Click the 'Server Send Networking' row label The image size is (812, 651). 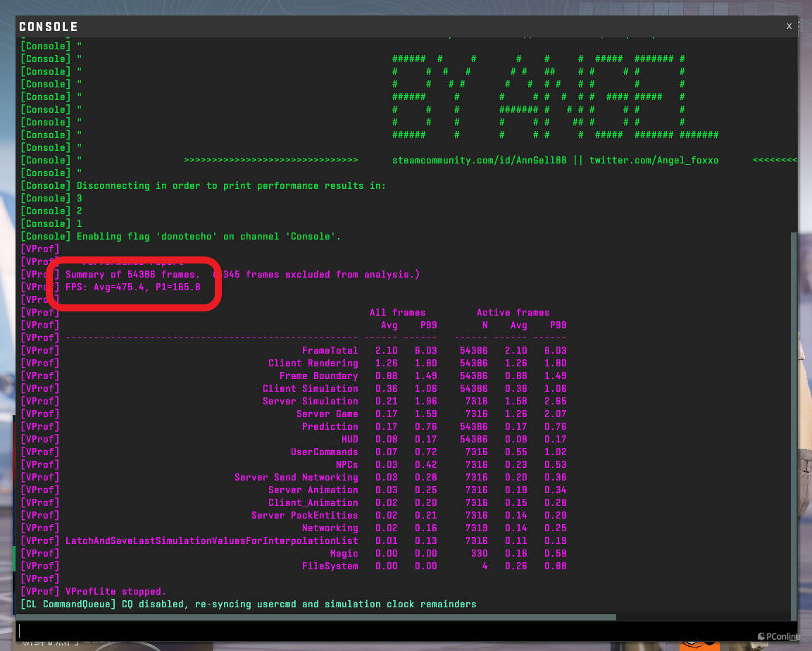point(296,478)
